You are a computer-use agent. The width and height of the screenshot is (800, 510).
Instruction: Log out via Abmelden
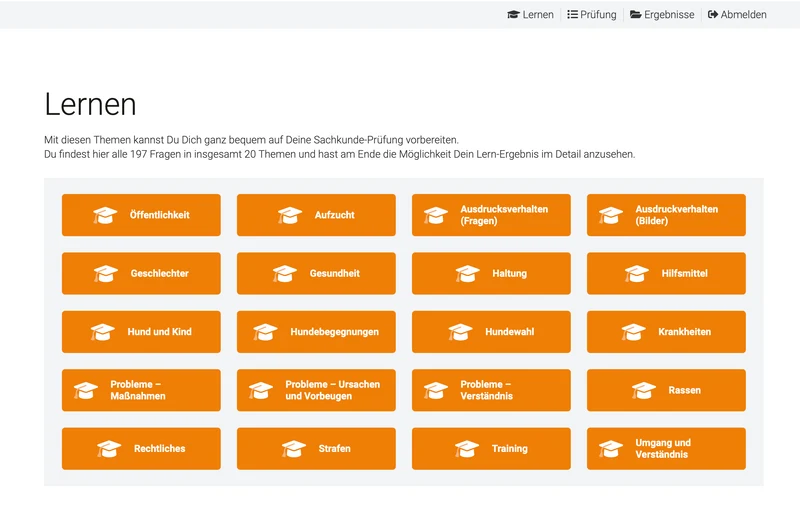(737, 15)
